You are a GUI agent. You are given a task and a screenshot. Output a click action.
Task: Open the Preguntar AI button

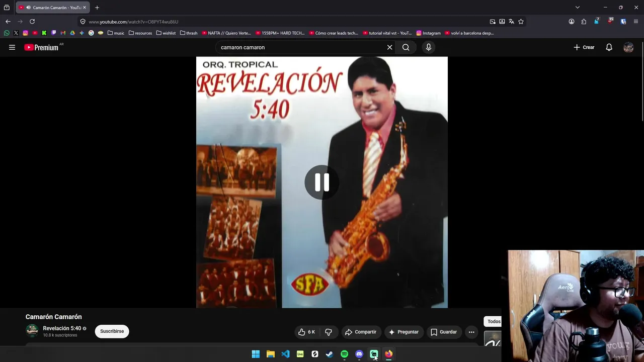pyautogui.click(x=404, y=332)
